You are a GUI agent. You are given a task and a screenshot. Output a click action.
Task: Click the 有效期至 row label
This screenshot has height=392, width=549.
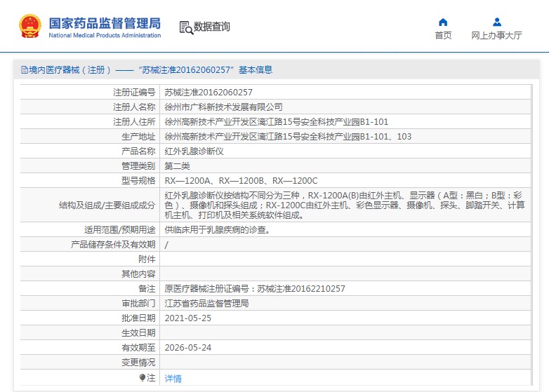(138, 347)
